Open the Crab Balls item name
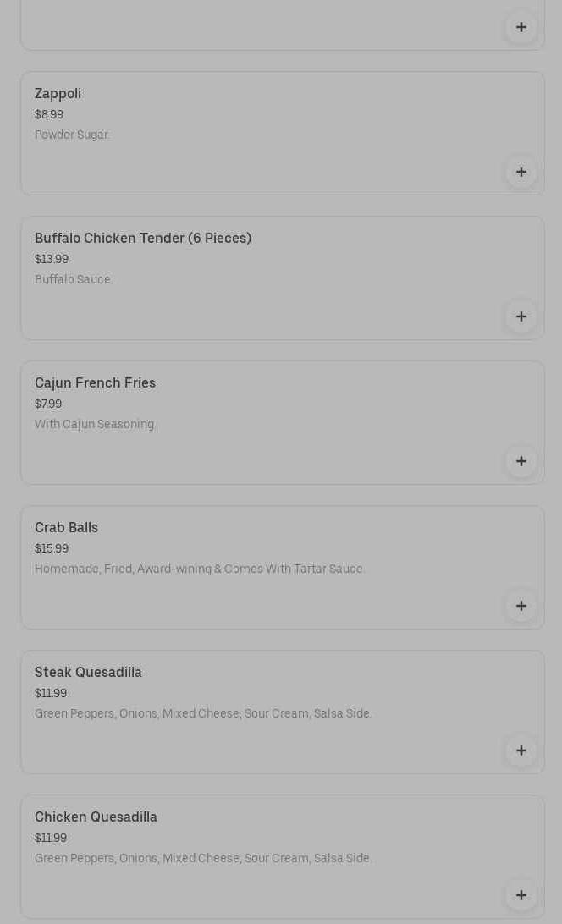Screen dimensions: 562x924 [x=66, y=528]
